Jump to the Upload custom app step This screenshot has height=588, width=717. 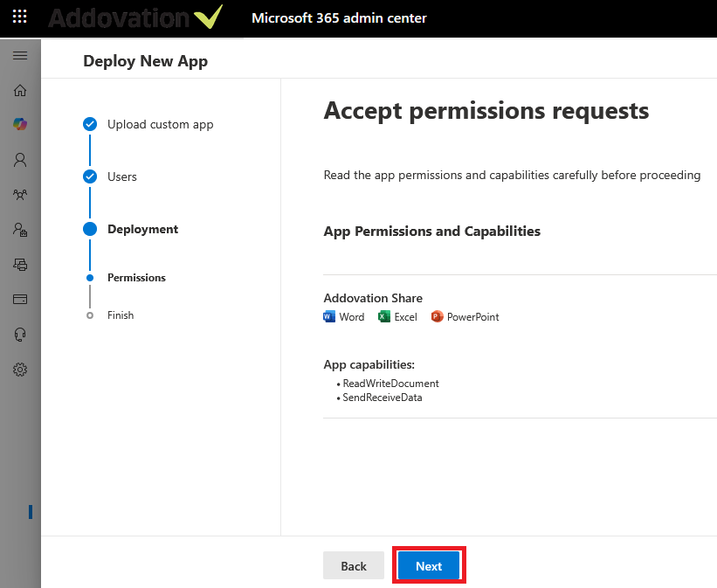tap(160, 124)
